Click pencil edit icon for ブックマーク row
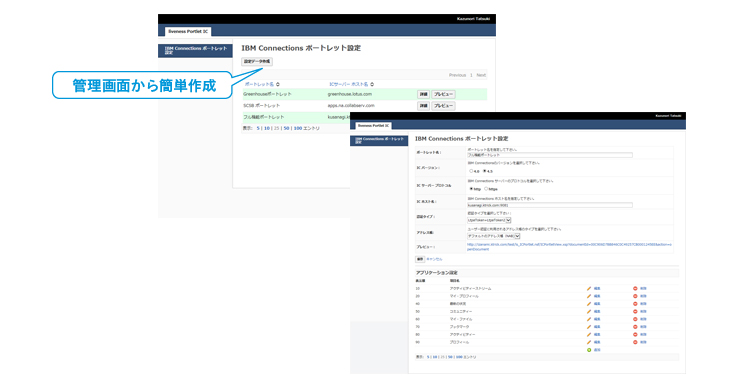This screenshot has width=751, height=391. tap(589, 327)
